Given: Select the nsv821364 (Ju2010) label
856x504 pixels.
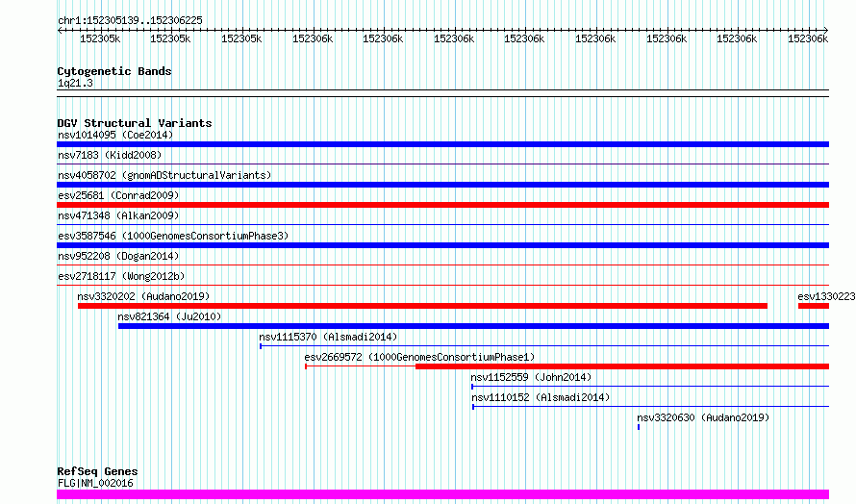Looking at the screenshot, I should point(169,316).
